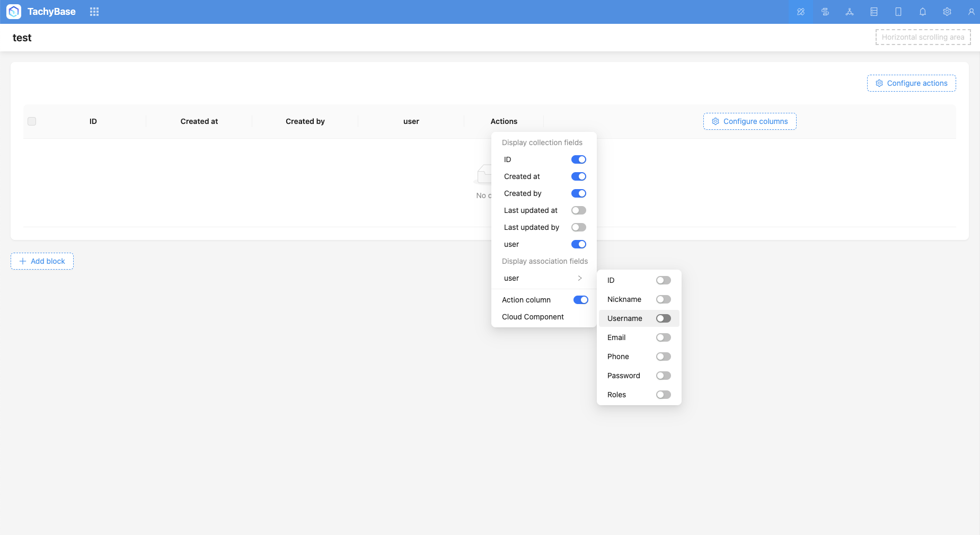Disable the Created by column switch
980x535 pixels.
click(579, 193)
